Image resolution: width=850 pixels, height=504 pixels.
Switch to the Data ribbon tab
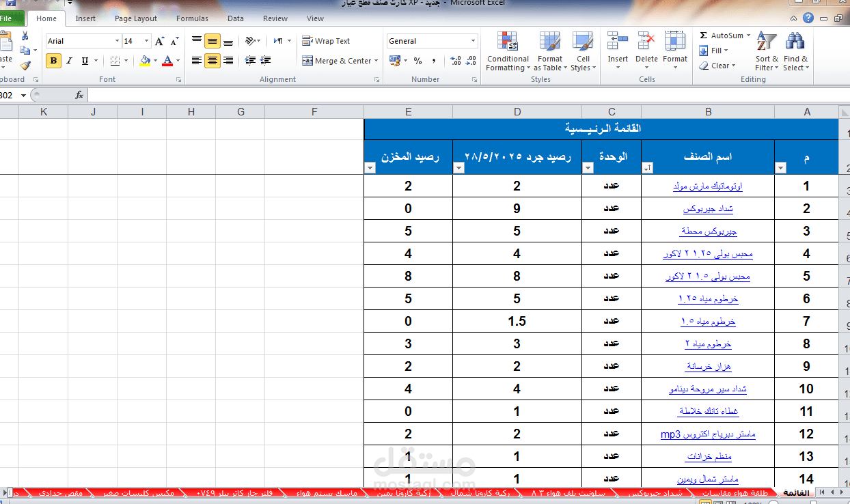click(x=236, y=18)
